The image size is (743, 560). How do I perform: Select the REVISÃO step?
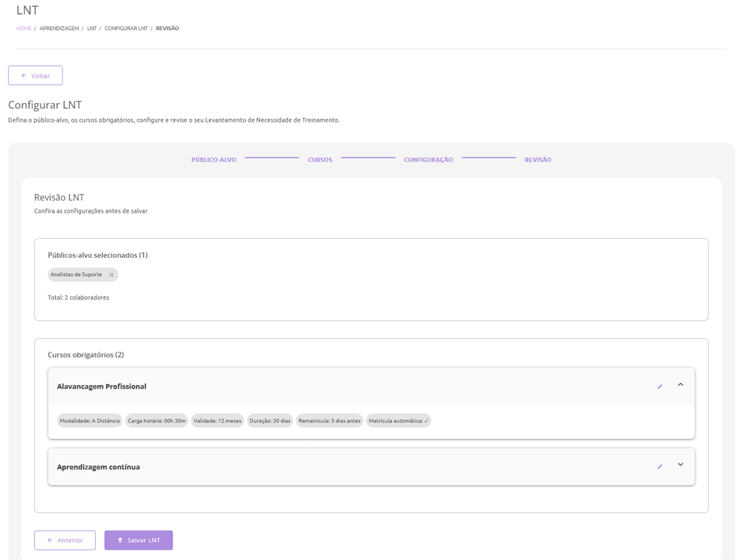[538, 160]
